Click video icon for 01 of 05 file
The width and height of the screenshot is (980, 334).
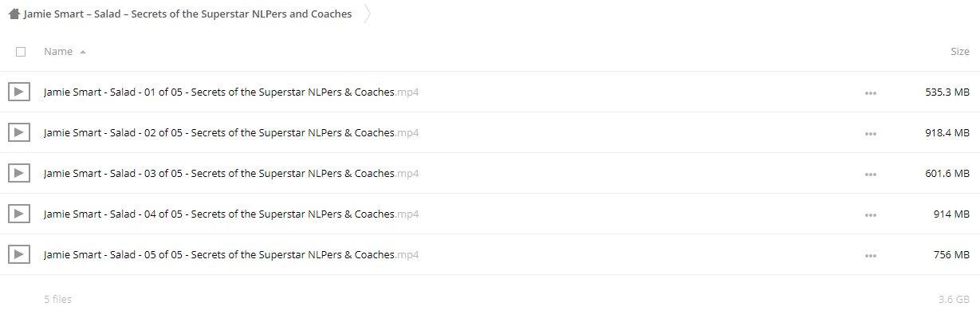click(19, 92)
